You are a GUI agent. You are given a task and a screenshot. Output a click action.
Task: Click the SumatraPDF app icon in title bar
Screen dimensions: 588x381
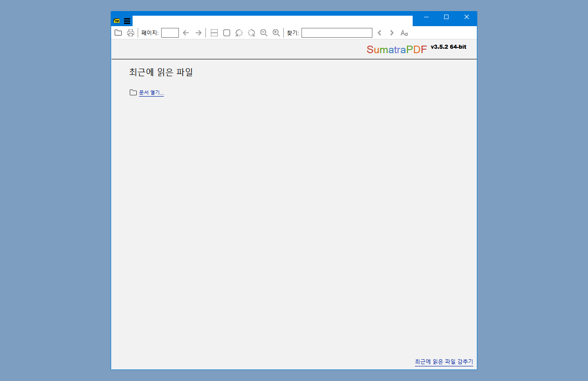click(x=117, y=21)
